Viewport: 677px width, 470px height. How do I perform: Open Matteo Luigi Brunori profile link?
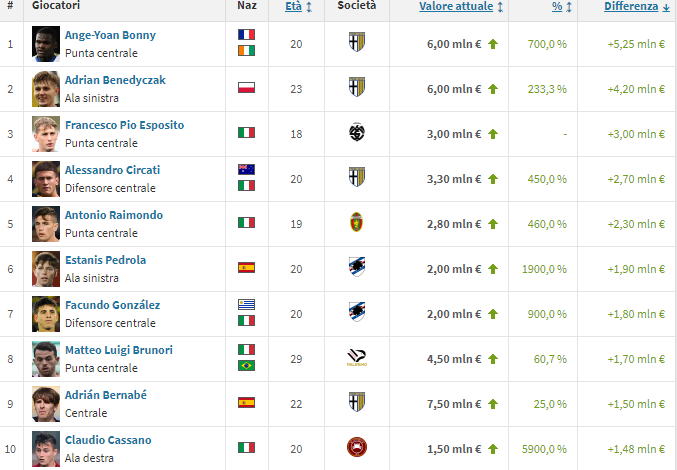118,350
